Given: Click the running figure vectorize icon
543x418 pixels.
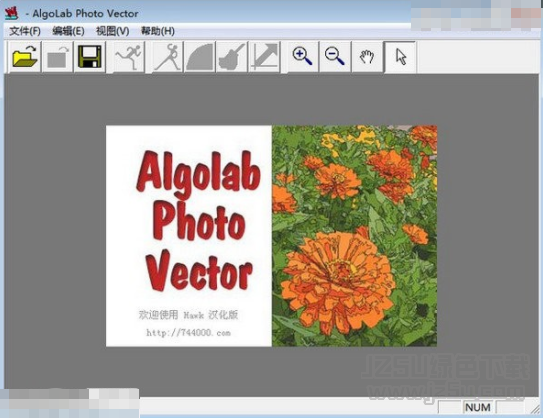Looking at the screenshot, I should pos(128,56).
